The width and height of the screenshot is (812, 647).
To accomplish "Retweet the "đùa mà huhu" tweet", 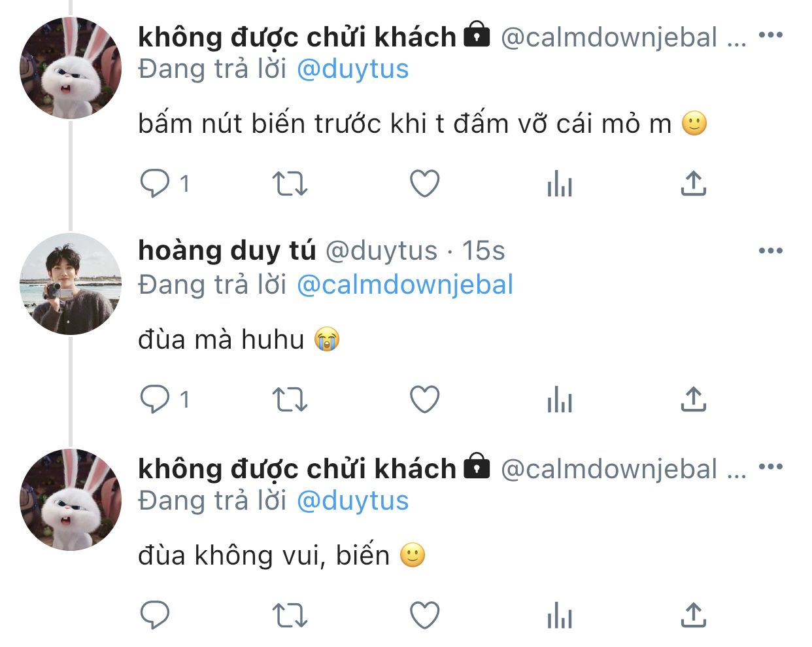I will pos(289,399).
